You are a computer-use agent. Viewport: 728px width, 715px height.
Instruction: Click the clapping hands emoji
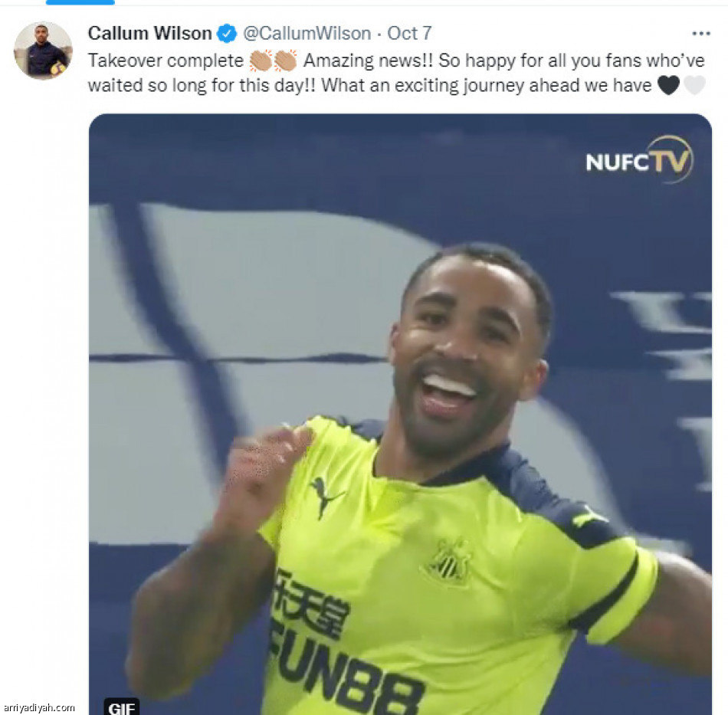(x=273, y=61)
